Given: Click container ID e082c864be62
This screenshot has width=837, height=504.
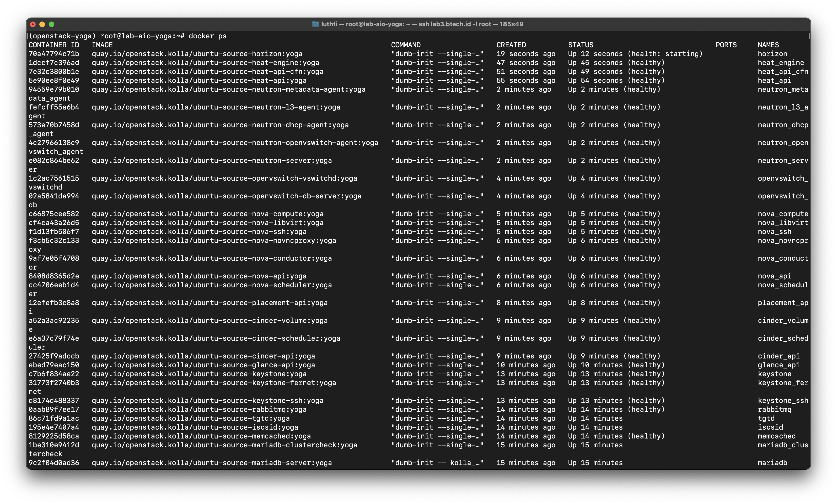Looking at the screenshot, I should coord(54,160).
